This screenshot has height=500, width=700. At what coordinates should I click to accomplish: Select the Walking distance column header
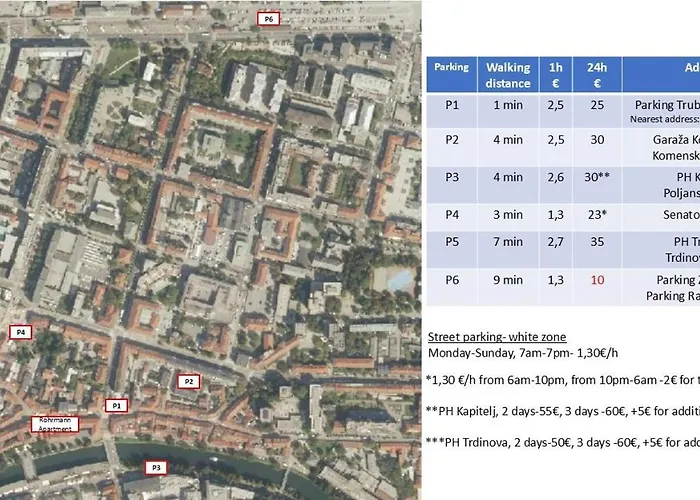pyautogui.click(x=508, y=76)
